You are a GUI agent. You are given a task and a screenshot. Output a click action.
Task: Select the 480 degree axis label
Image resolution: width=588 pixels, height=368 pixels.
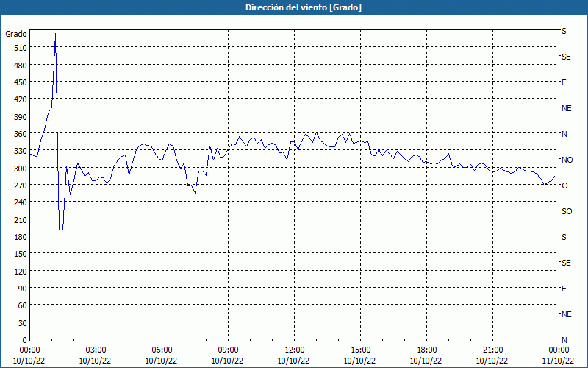21,66
